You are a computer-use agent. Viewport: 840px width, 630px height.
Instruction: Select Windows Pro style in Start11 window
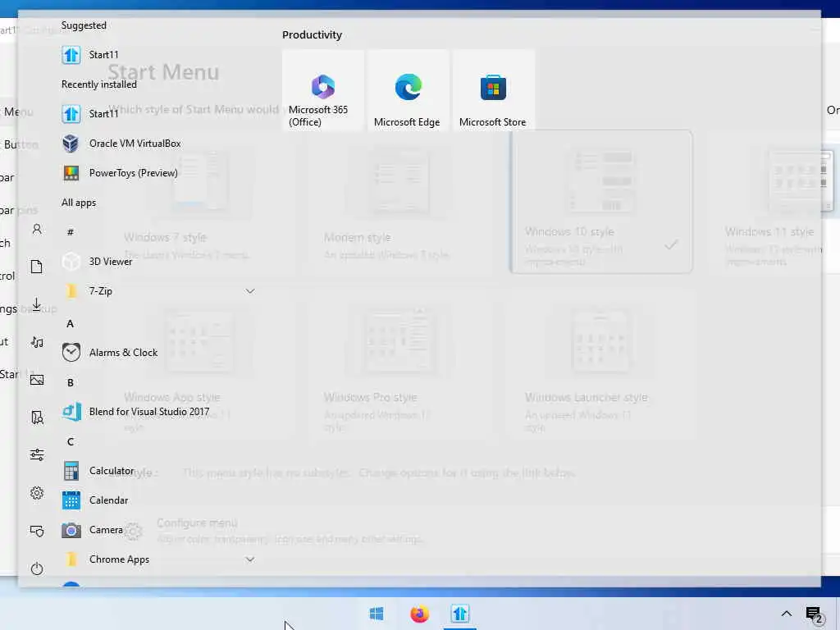point(400,367)
